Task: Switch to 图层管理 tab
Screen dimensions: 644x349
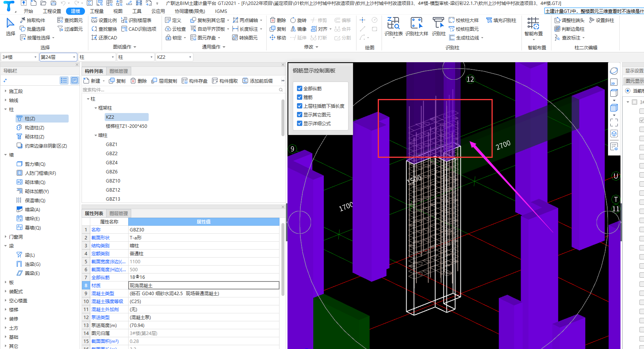Action: [119, 213]
